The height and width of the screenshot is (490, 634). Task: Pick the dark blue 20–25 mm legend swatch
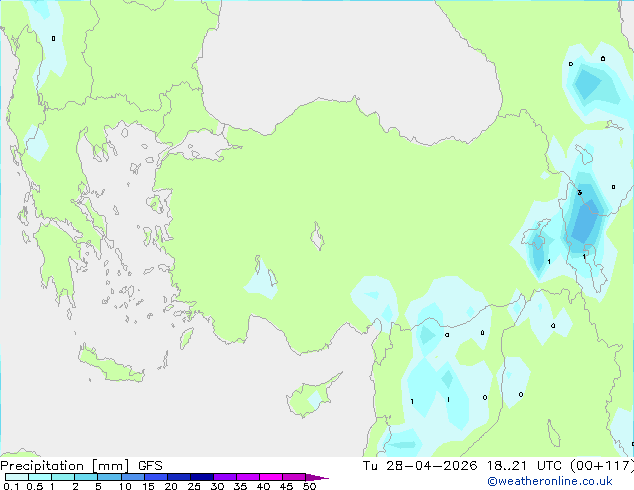coord(178,477)
